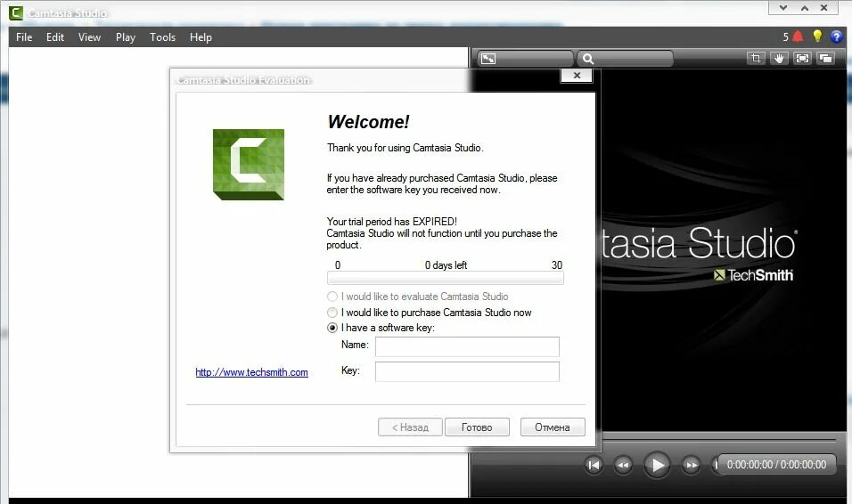Click the Camtasia app icon in title bar
This screenshot has height=504, width=852.
click(16, 12)
